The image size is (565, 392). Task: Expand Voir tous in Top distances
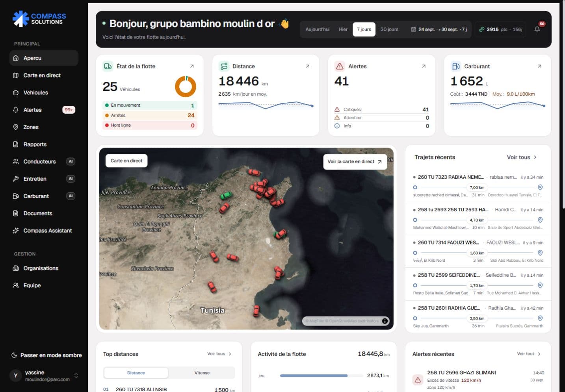(219, 354)
